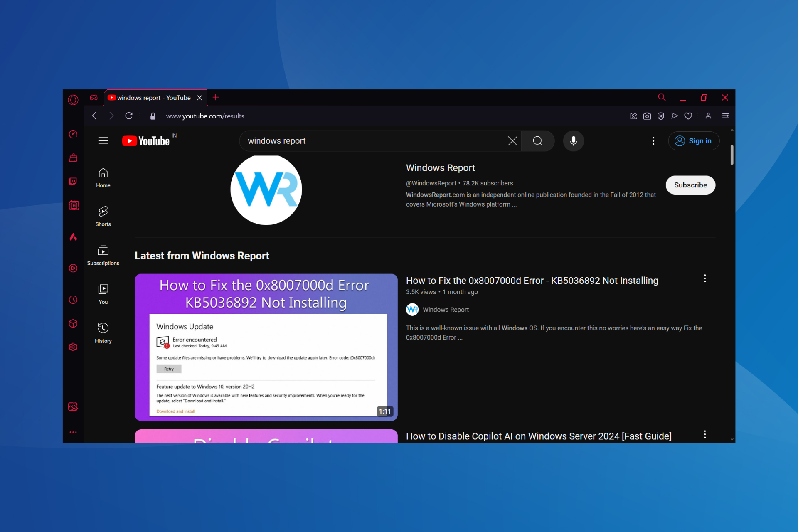The image size is (798, 532).
Task: Bookmark page with the heart icon
Action: [688, 116]
